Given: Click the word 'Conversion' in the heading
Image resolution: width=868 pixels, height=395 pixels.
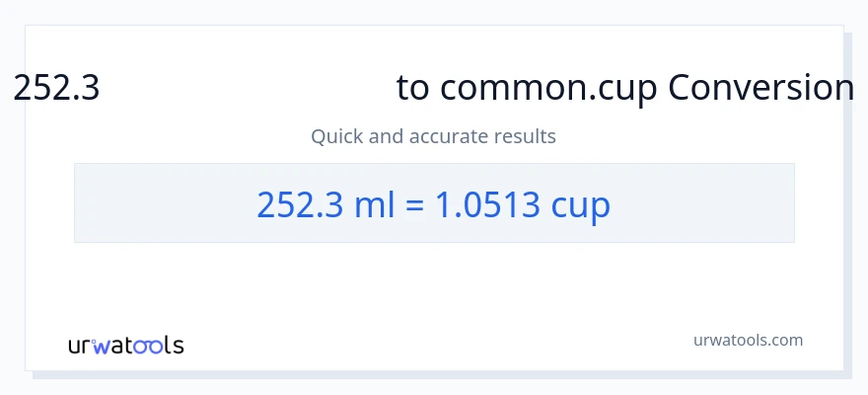Looking at the screenshot, I should (760, 89).
